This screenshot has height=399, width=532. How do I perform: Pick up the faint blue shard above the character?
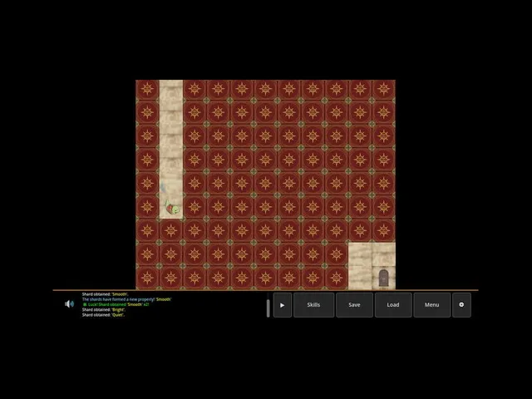coord(163,186)
